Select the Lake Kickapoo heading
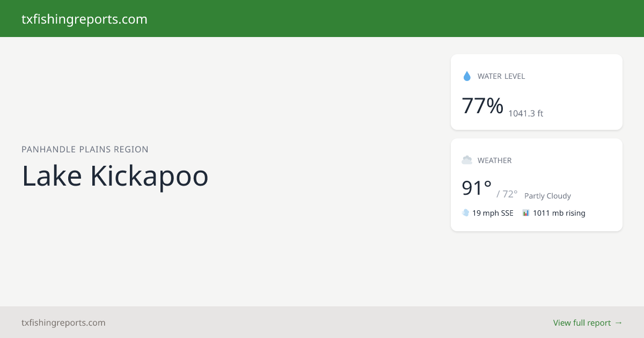Viewport: 644px width, 338px height. click(x=115, y=175)
